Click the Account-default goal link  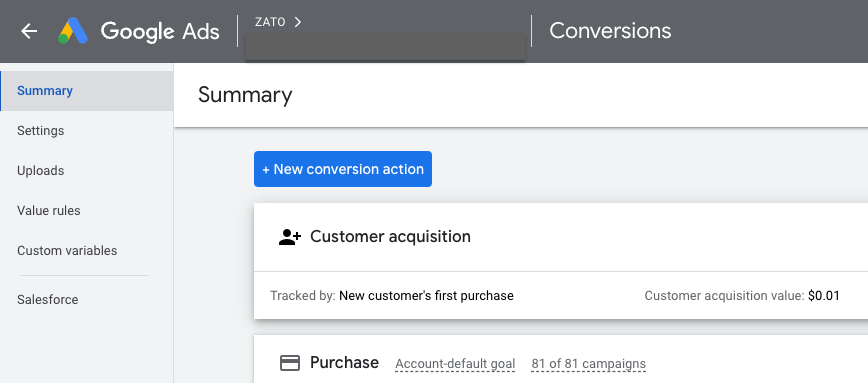(455, 364)
